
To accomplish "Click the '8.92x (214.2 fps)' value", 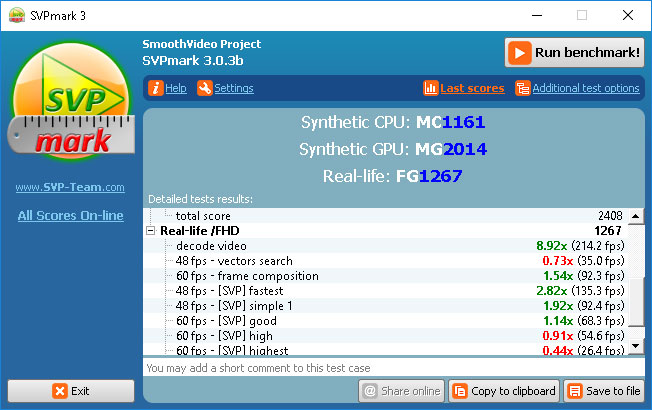I will click(580, 246).
